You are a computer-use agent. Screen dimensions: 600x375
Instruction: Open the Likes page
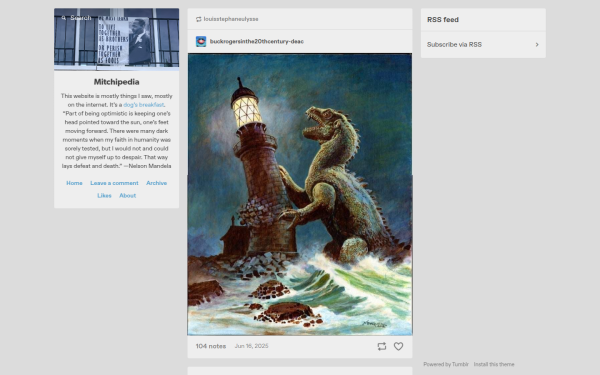pos(104,196)
